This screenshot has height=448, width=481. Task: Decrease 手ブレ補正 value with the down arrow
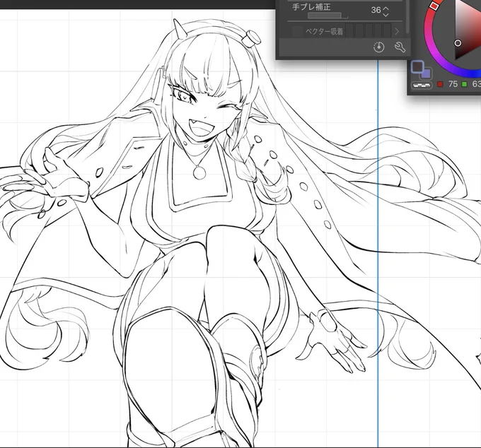tap(386, 14)
